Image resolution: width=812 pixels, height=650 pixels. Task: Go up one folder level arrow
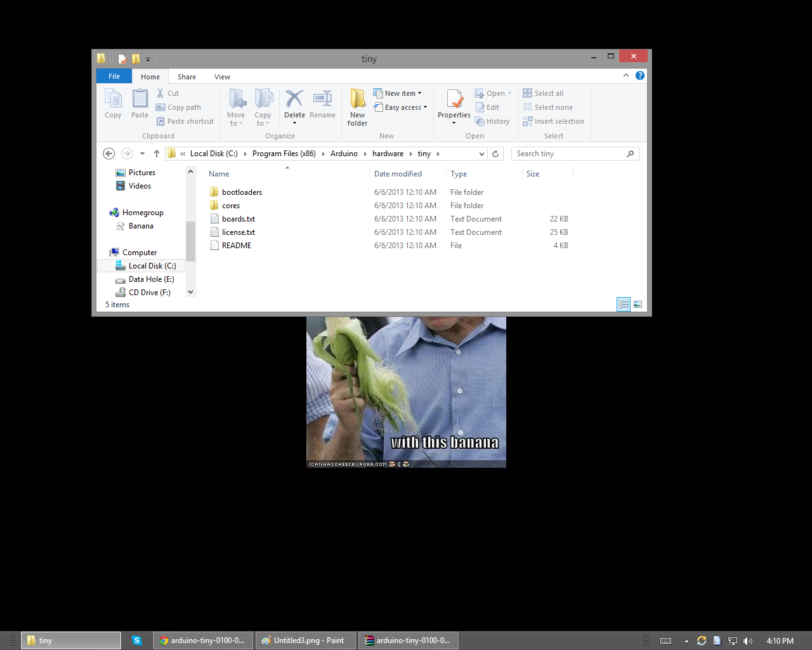tap(157, 154)
